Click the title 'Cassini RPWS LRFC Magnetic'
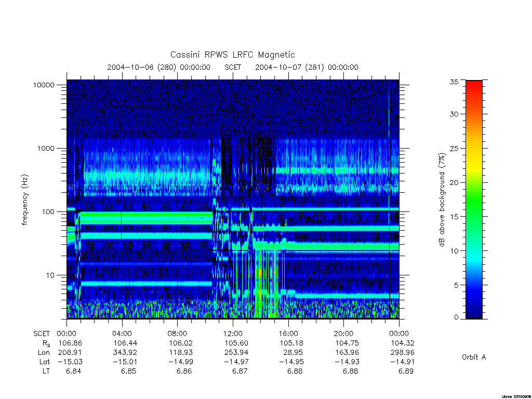Image resolution: width=532 pixels, height=399 pixels. pyautogui.click(x=232, y=55)
